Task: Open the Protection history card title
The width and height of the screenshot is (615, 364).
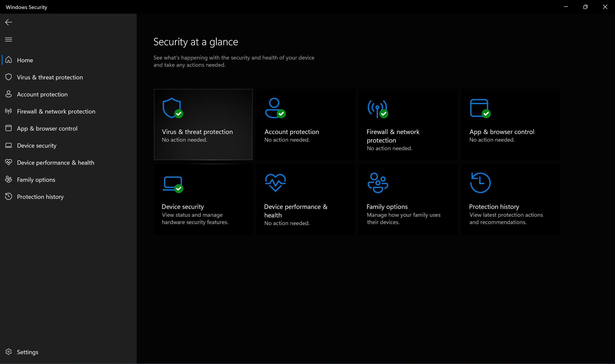Action: click(494, 207)
